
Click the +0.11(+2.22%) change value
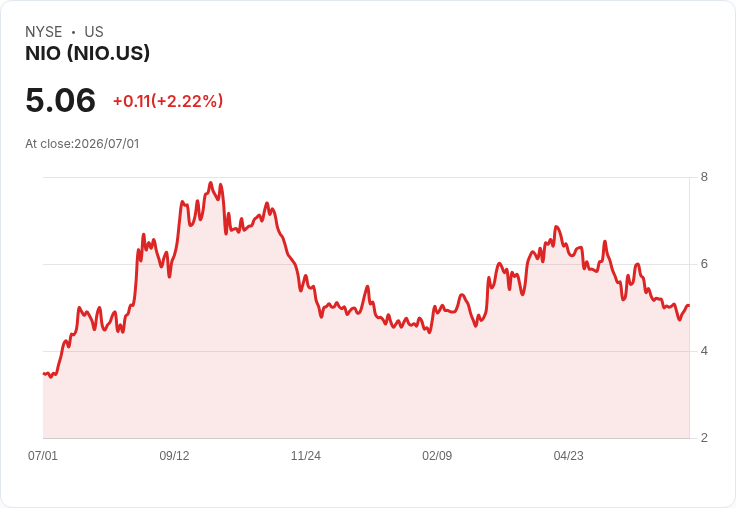tap(168, 101)
